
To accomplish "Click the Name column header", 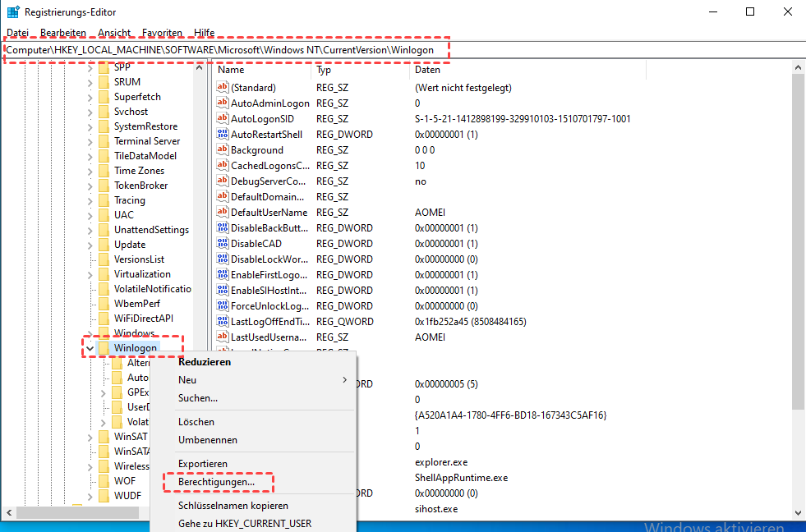I will pyautogui.click(x=232, y=71).
